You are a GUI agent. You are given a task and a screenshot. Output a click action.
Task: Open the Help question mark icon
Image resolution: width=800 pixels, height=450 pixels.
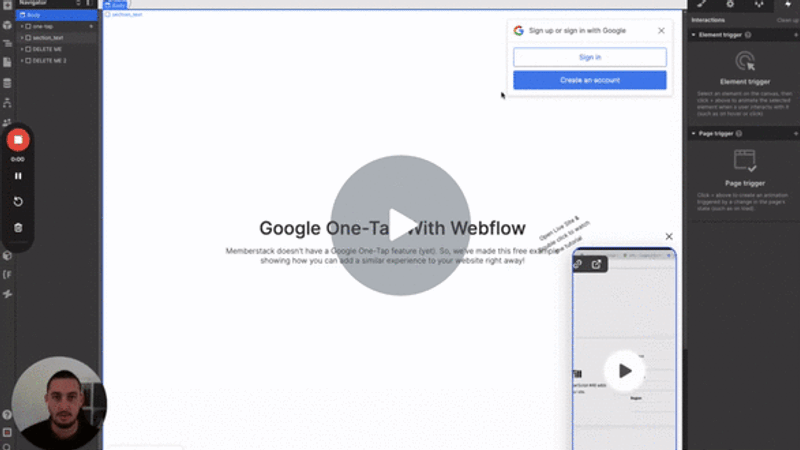[7, 414]
